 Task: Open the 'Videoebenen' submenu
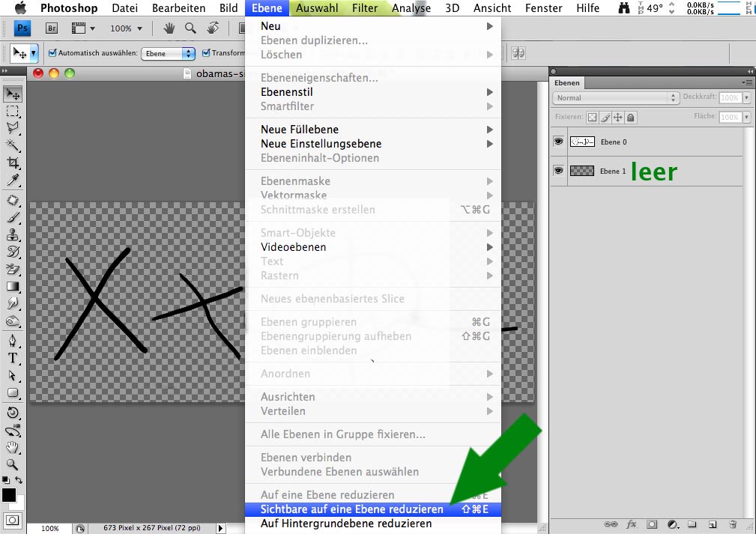(373, 247)
